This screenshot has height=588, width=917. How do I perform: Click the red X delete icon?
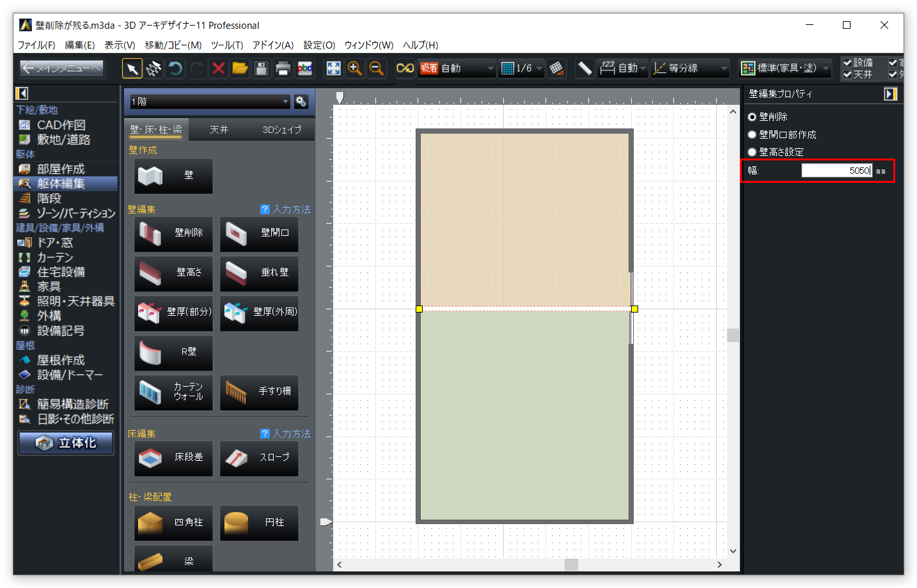(x=219, y=68)
